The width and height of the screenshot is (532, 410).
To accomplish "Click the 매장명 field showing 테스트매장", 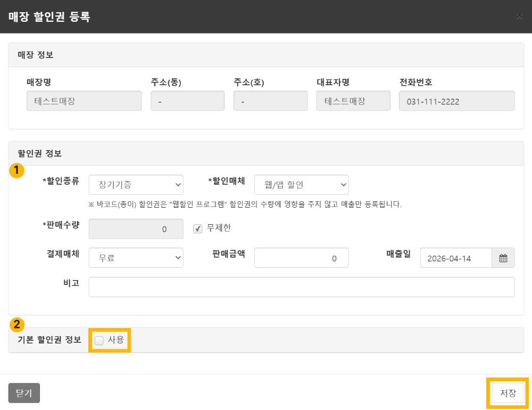I will pos(84,101).
